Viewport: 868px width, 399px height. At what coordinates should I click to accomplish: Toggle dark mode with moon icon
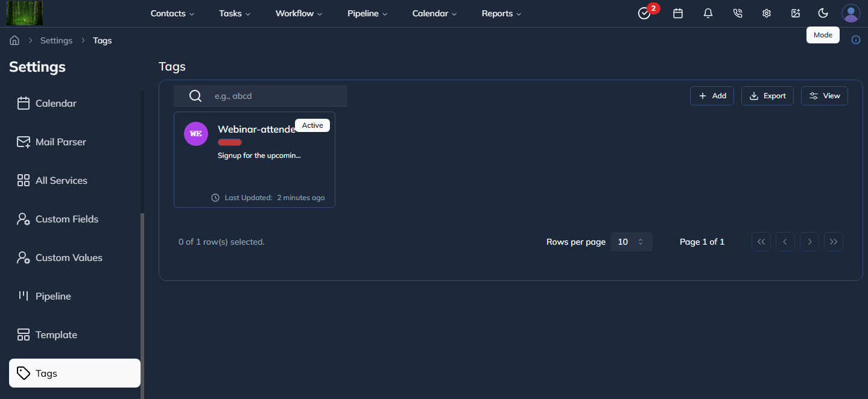point(823,13)
